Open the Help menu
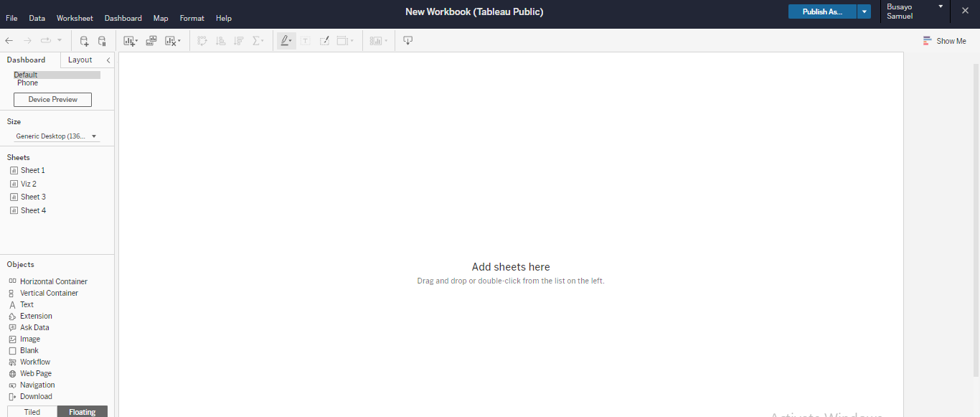 [224, 18]
